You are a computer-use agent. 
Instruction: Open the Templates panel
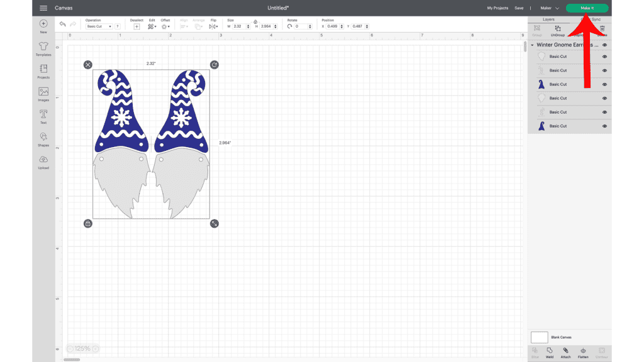pyautogui.click(x=43, y=49)
